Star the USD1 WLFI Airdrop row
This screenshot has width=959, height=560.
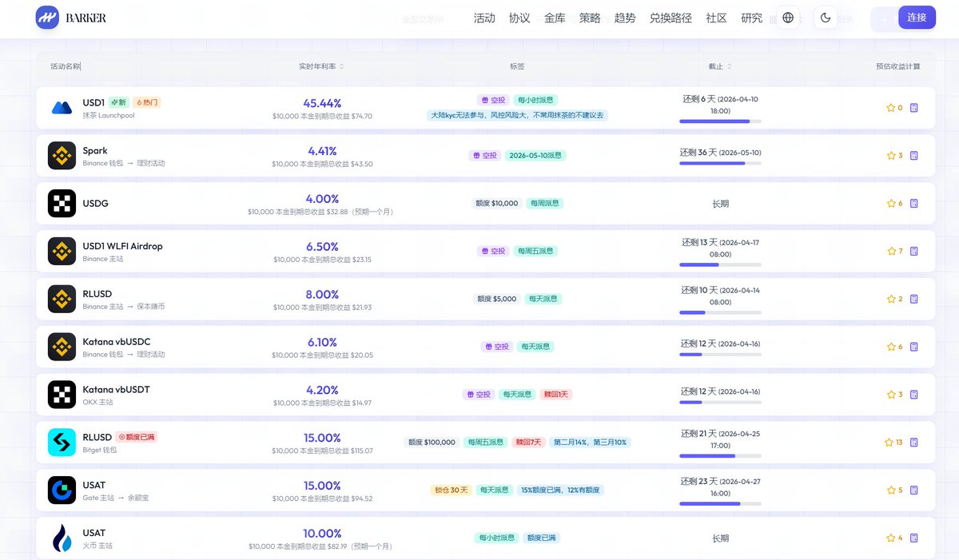click(x=890, y=251)
